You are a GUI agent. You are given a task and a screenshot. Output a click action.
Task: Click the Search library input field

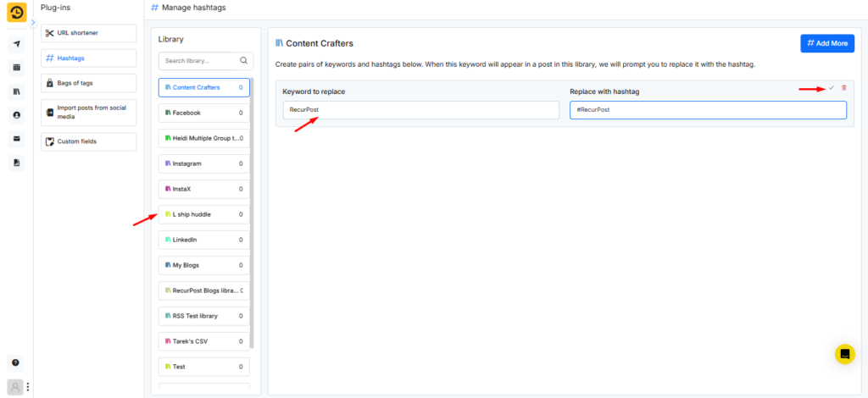[198, 61]
